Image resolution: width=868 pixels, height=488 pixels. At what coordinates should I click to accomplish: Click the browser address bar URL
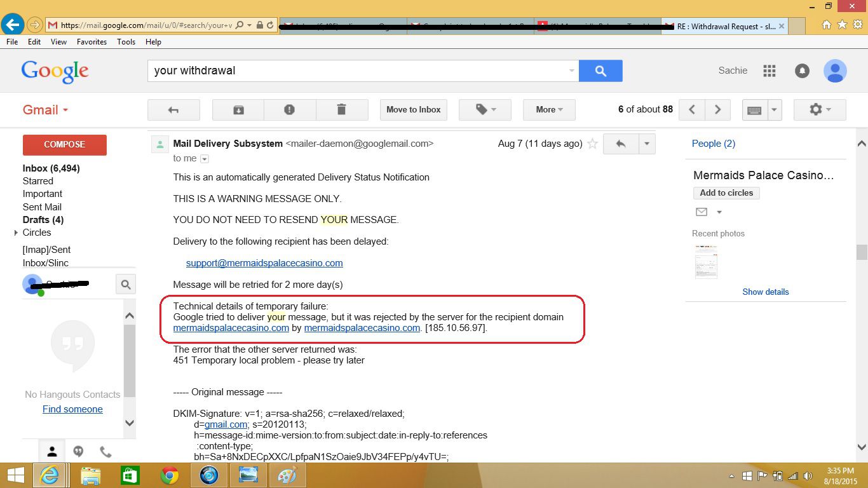coord(147,25)
